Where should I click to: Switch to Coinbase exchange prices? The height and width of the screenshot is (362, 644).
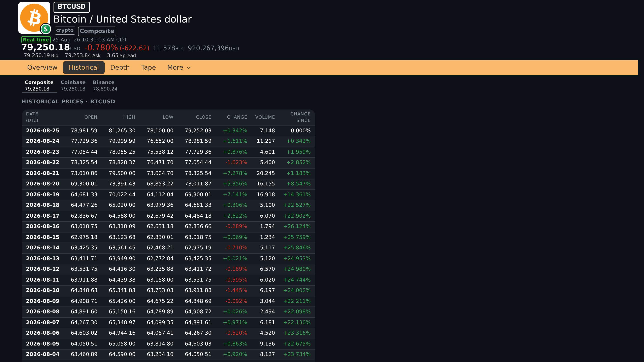[73, 86]
